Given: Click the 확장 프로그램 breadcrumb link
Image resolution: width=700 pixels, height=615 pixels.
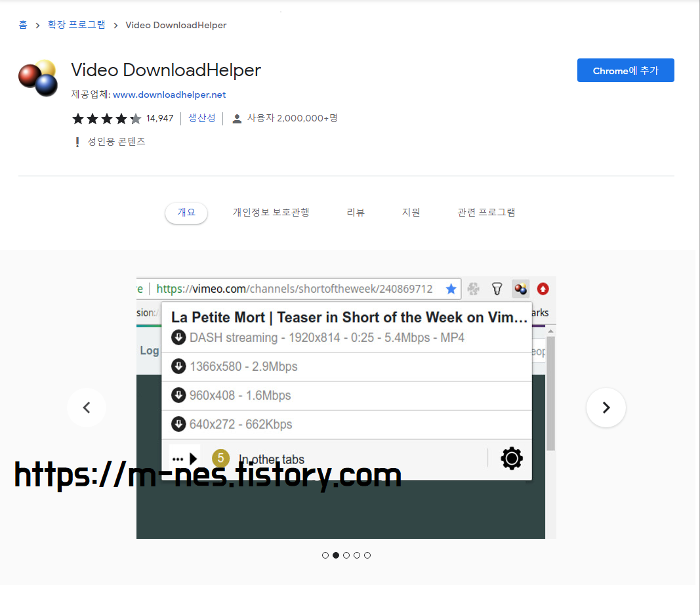Looking at the screenshot, I should click(76, 25).
